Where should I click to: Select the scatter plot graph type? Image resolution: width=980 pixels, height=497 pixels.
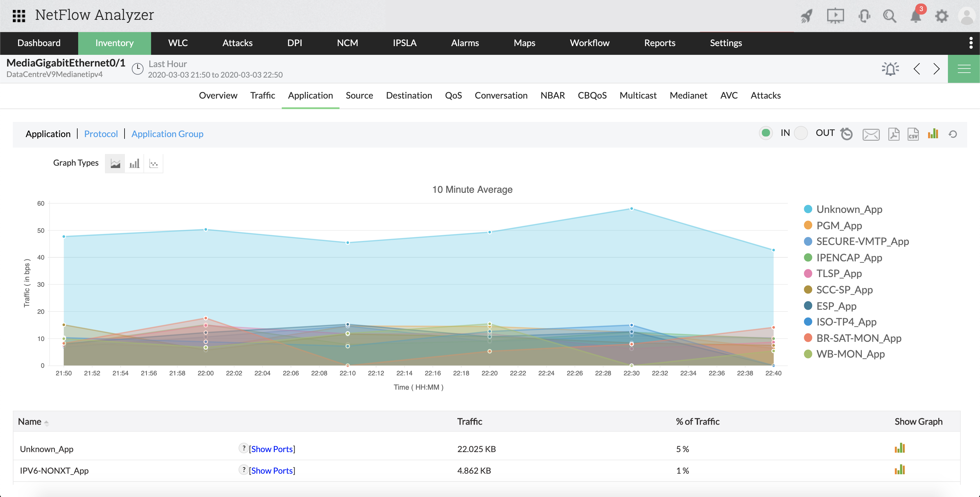(154, 164)
